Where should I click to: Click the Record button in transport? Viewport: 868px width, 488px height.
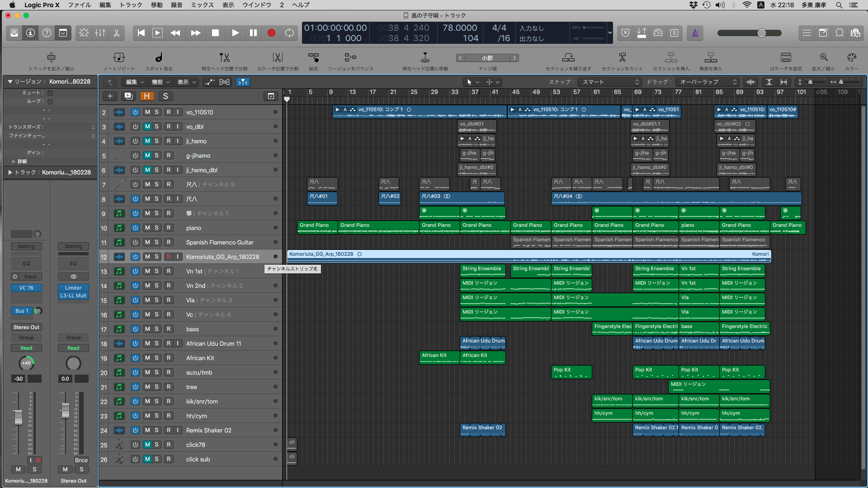[x=271, y=33]
